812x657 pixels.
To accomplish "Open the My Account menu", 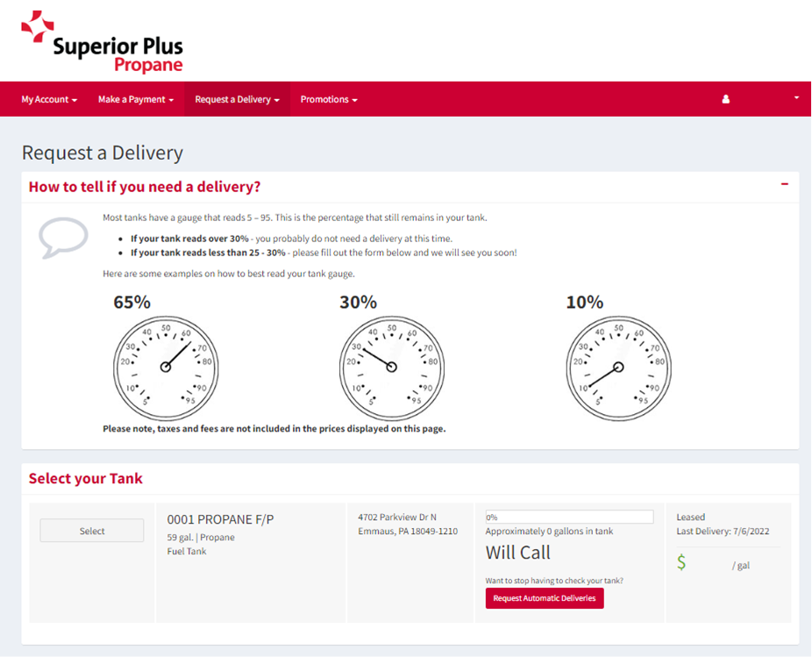I will click(49, 99).
